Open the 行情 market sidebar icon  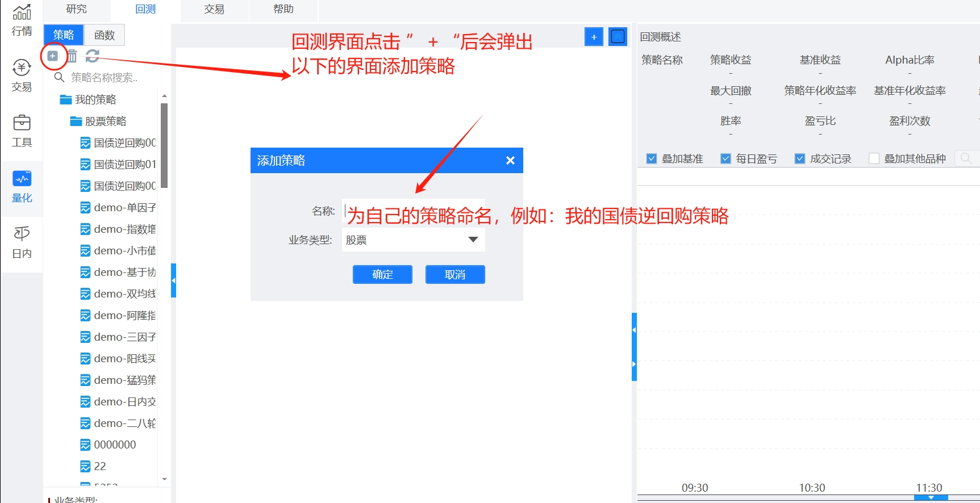[22, 19]
